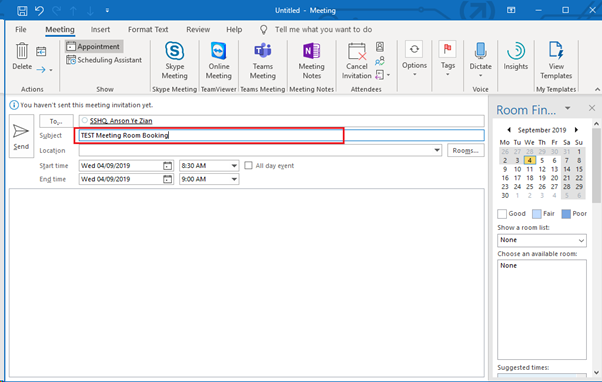Screen dimensions: 602x382
Task: Go to the previous month in Room Finder
Action: [509, 130]
